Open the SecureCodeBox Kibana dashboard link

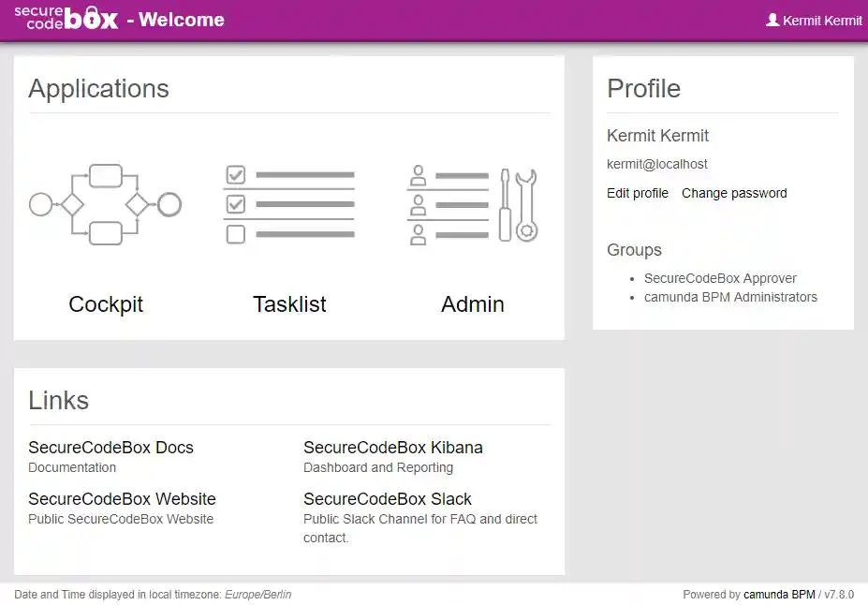coord(392,448)
